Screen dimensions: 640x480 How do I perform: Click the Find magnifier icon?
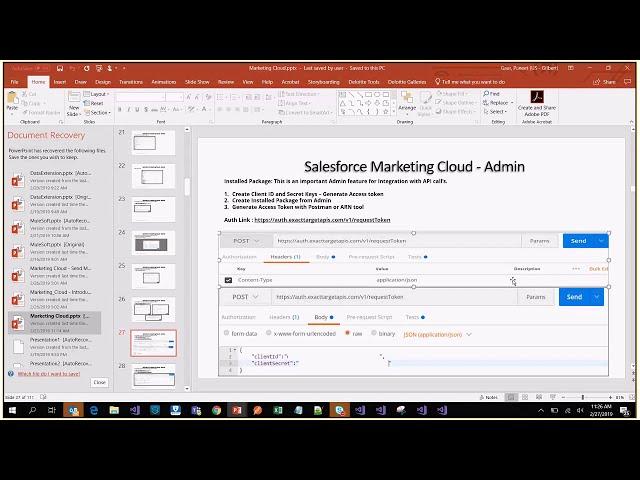point(486,94)
